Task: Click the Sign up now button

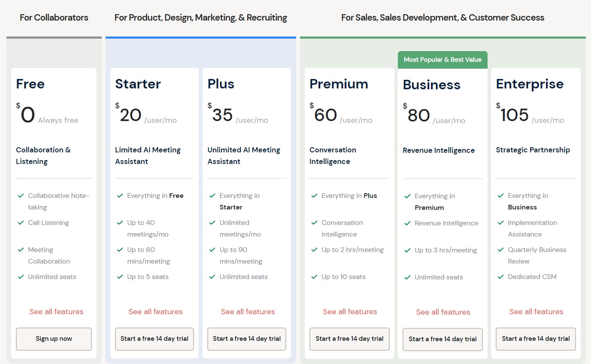Action: pos(54,339)
